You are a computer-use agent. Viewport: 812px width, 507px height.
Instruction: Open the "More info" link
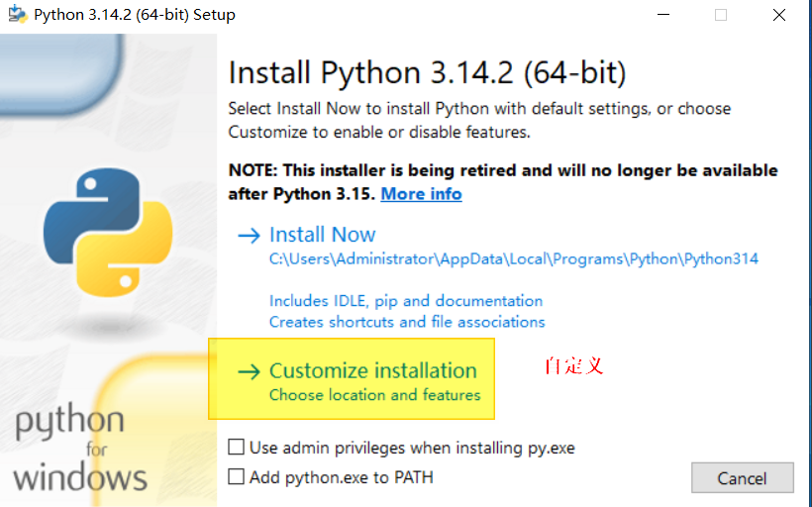pos(421,194)
